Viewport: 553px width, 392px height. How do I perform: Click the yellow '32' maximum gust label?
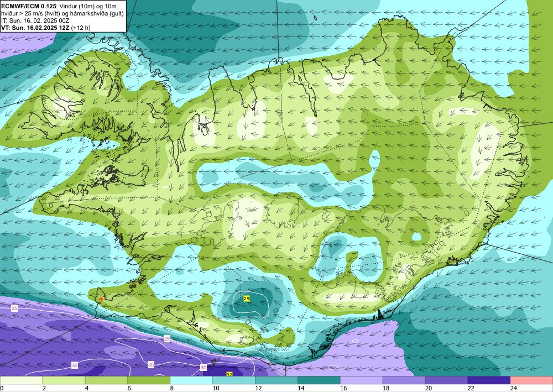229,374
